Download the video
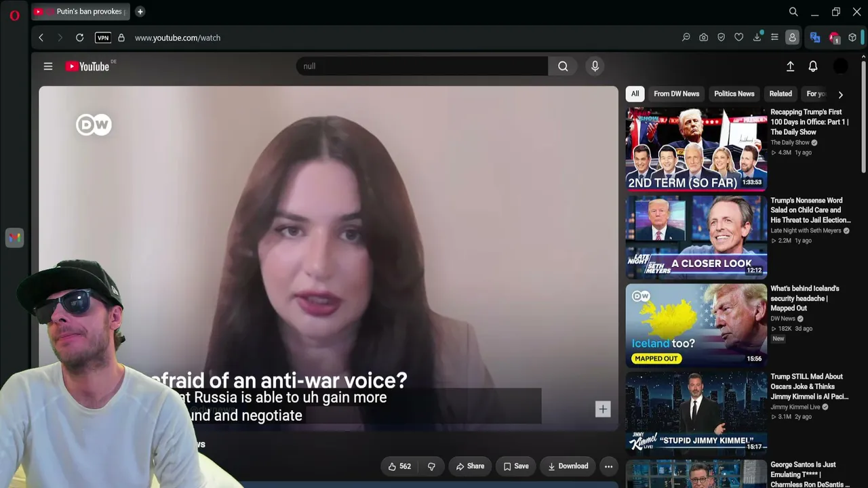Viewport: 868px width, 488px height. point(568,466)
